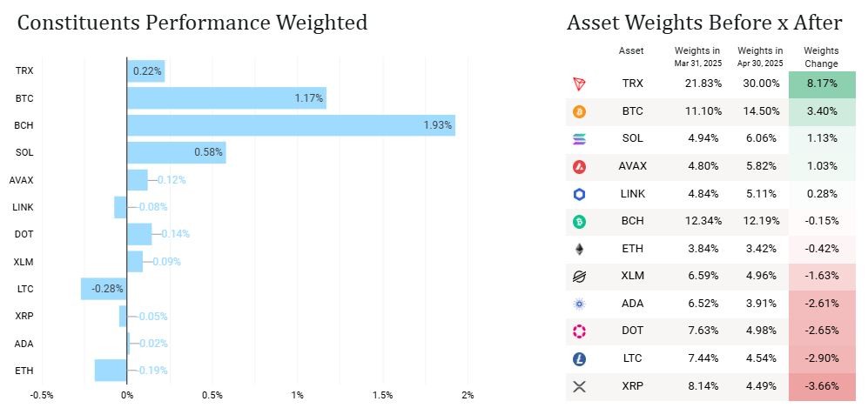The width and height of the screenshot is (868, 408).
Task: Click the XRP logo icon
Action: pos(580,386)
